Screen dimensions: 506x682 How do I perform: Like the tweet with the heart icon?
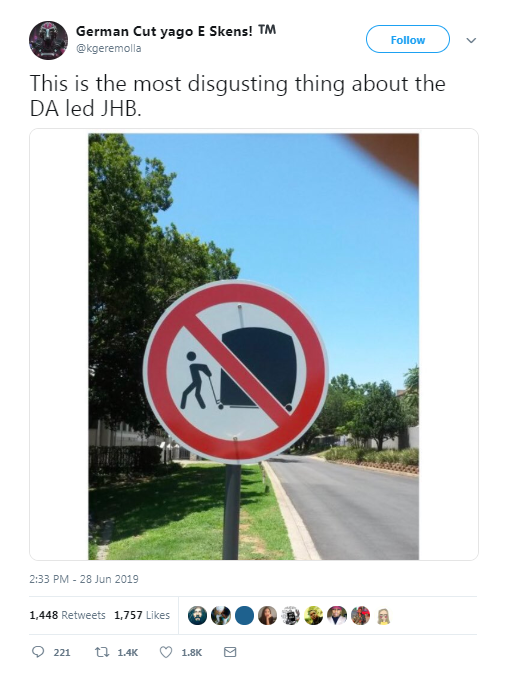point(166,652)
